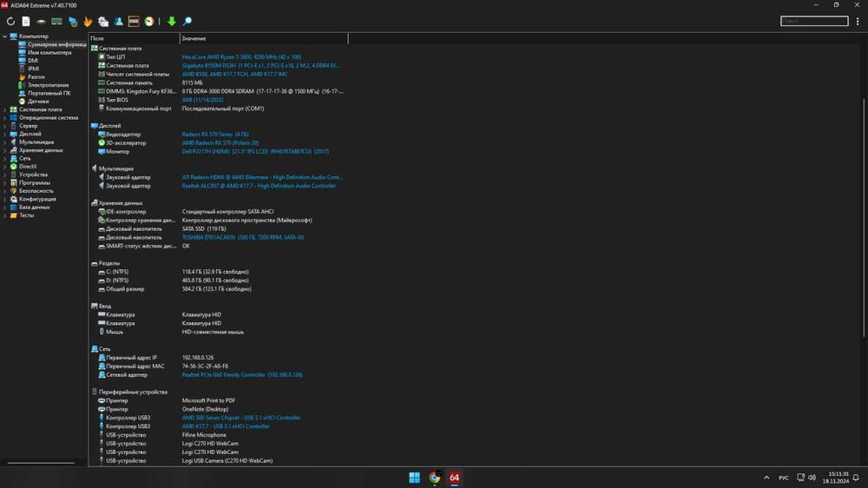Screen dimensions: 868x488
Task: Open the Windows Start menu
Action: tap(414, 478)
